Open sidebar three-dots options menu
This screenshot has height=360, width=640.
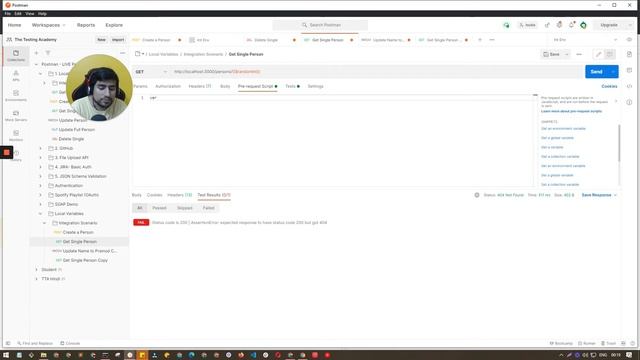pos(122,53)
